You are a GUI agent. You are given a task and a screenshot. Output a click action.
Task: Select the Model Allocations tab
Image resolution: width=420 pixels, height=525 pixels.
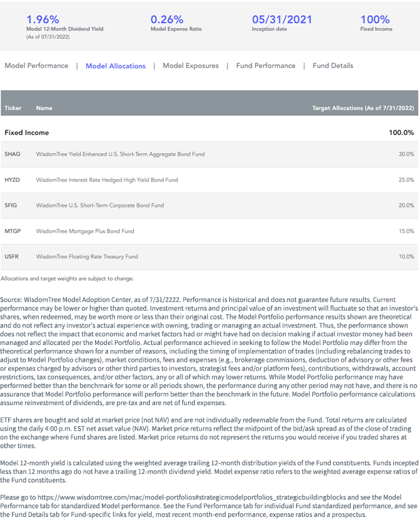point(116,66)
